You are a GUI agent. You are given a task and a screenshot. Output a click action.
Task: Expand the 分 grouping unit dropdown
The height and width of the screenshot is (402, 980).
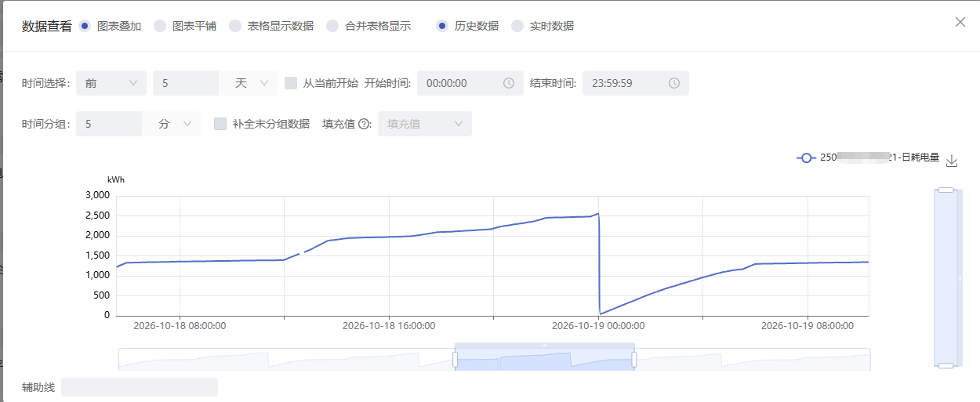point(172,124)
